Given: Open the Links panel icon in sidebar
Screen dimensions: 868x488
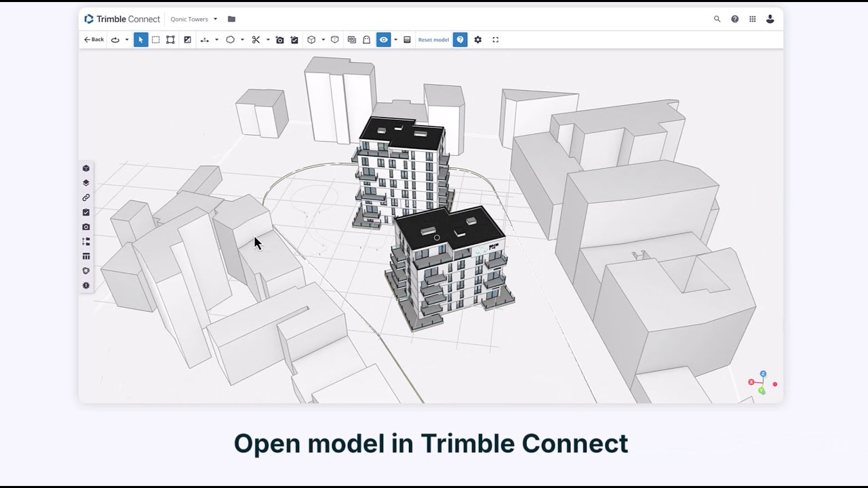Looking at the screenshot, I should (86, 197).
